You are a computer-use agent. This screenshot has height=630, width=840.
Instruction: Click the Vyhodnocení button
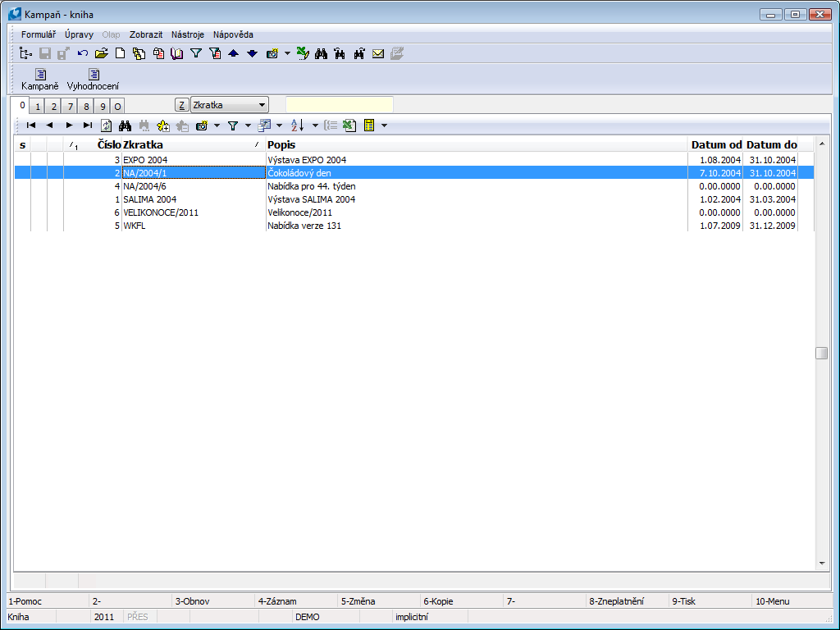(x=93, y=79)
